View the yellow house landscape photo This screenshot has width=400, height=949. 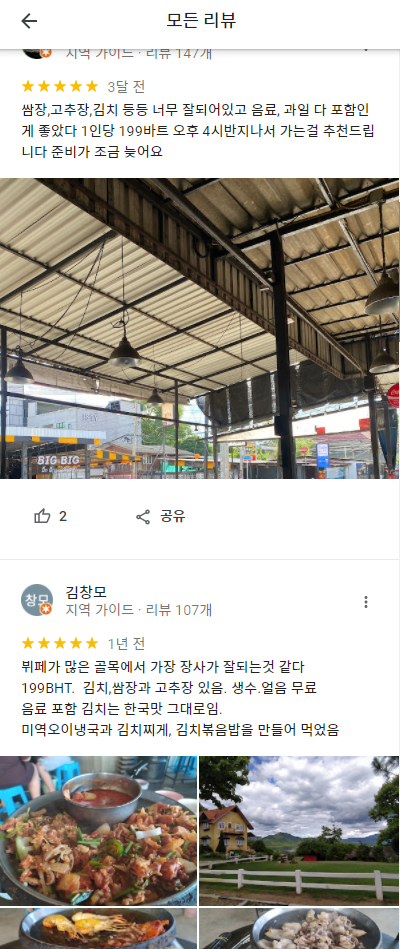pos(300,830)
